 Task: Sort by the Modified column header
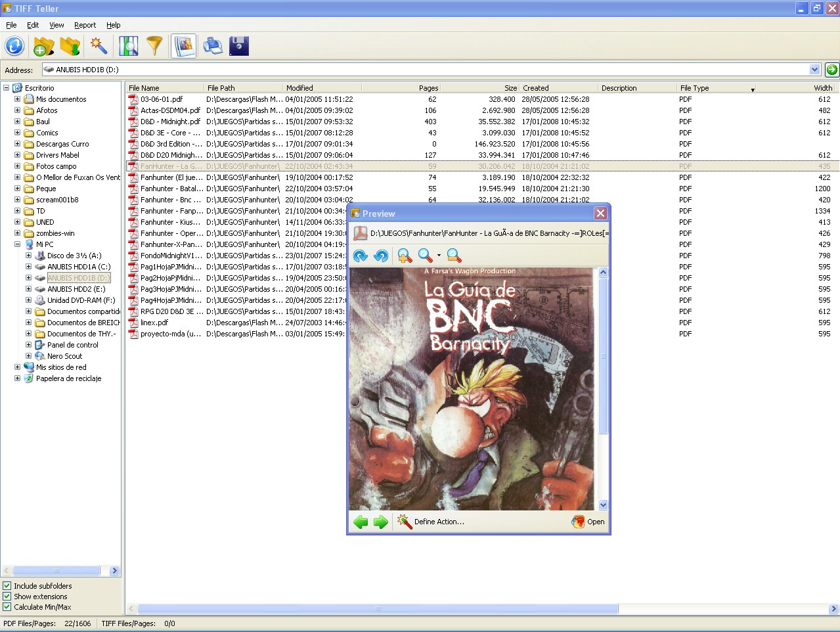tap(322, 88)
